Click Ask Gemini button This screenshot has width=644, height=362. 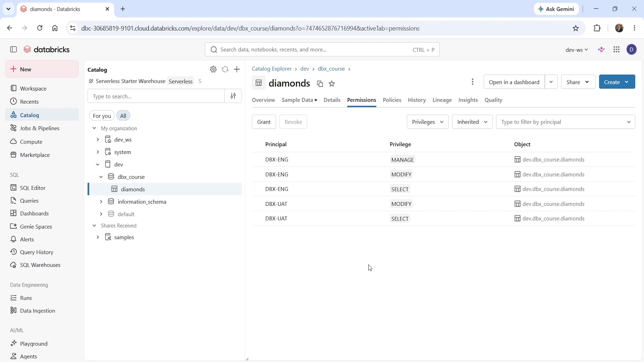556,9
